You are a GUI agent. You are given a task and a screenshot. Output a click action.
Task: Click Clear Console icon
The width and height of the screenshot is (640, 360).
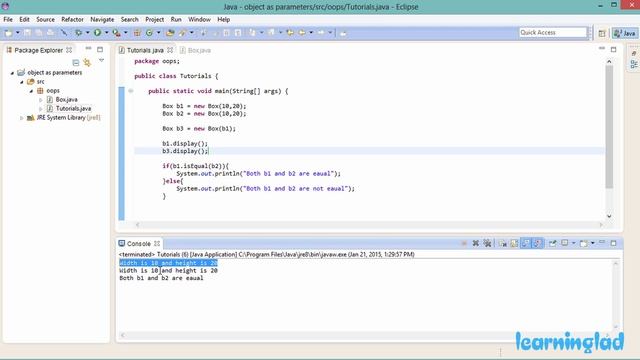[x=503, y=243]
